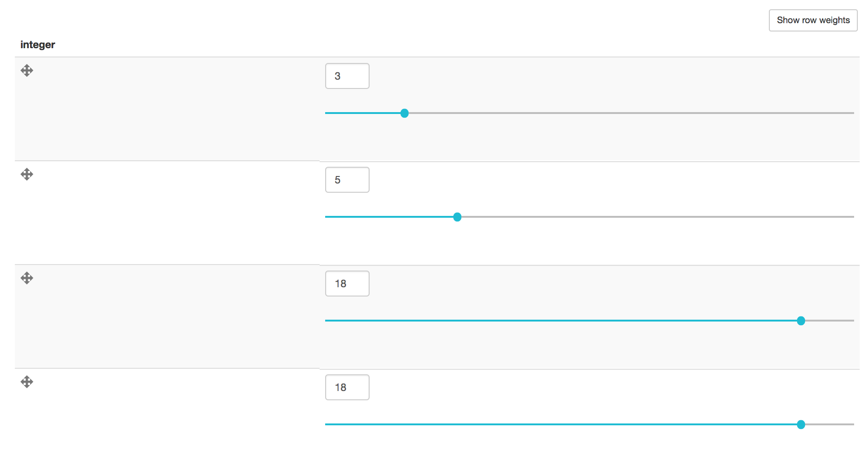Click the Show row weights button

[x=813, y=20]
